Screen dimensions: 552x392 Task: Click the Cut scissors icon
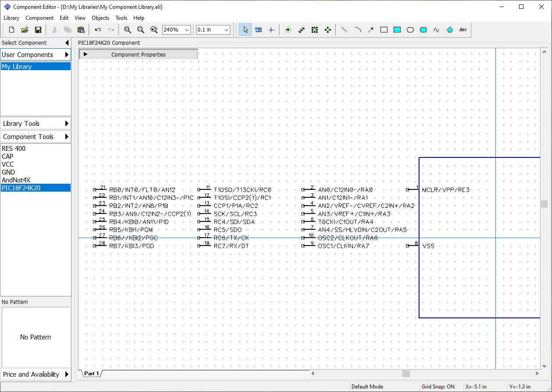pos(55,30)
